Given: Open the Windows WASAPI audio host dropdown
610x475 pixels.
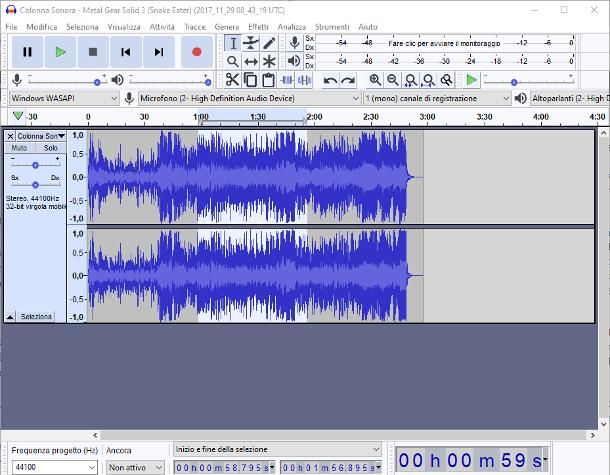Looking at the screenshot, I should pos(64,98).
